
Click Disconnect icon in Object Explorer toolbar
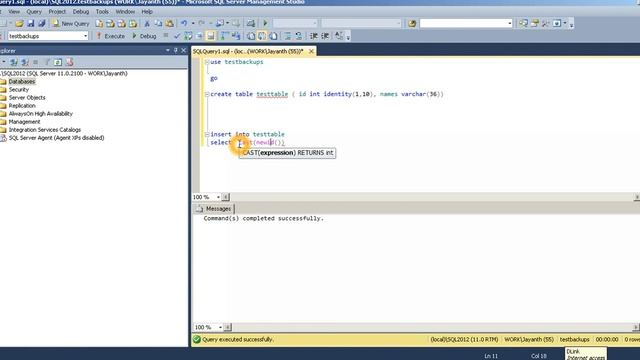pyautogui.click(x=25, y=62)
